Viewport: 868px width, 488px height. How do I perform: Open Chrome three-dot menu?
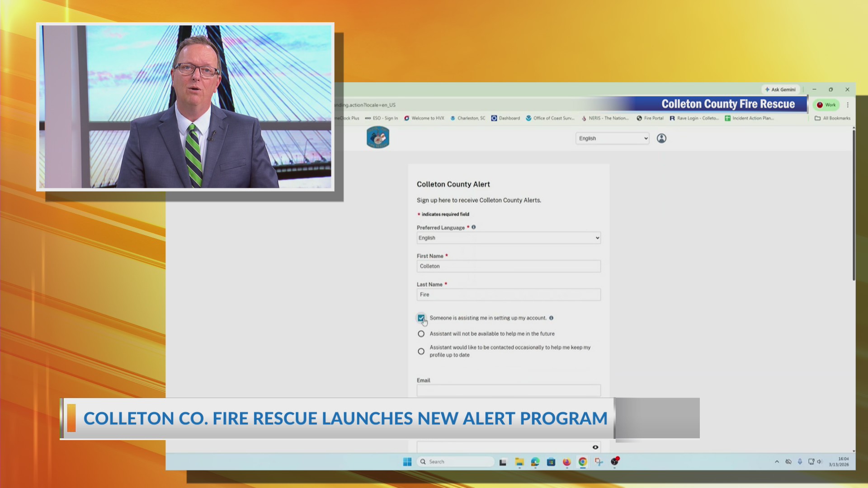848,105
